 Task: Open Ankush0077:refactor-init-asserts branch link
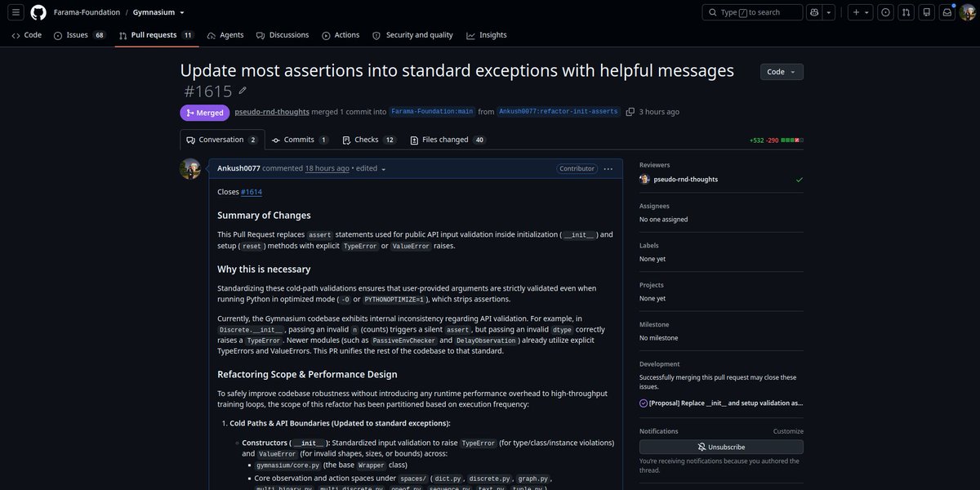pos(559,112)
